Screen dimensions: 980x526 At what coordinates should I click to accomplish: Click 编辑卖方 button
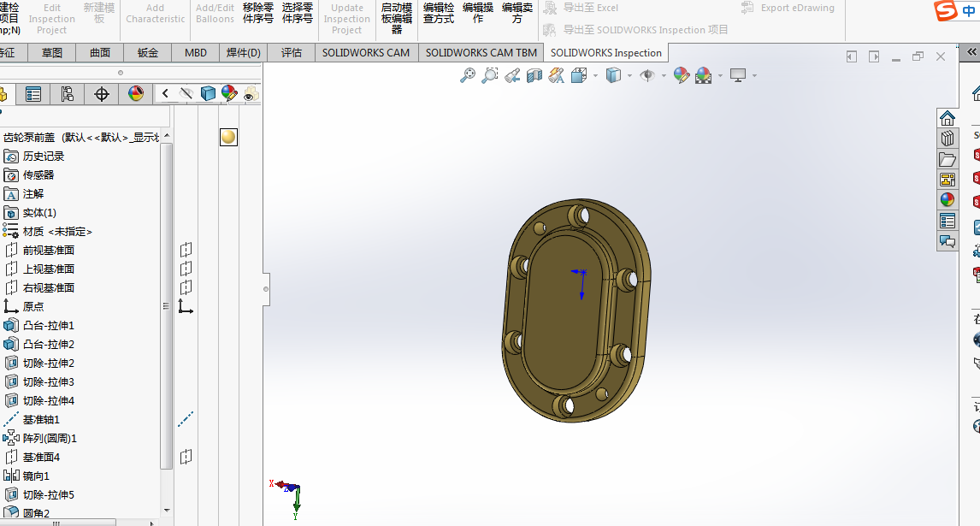coord(517,13)
